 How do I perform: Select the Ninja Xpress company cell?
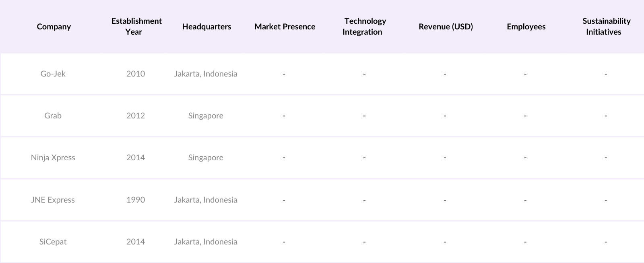[x=53, y=157]
